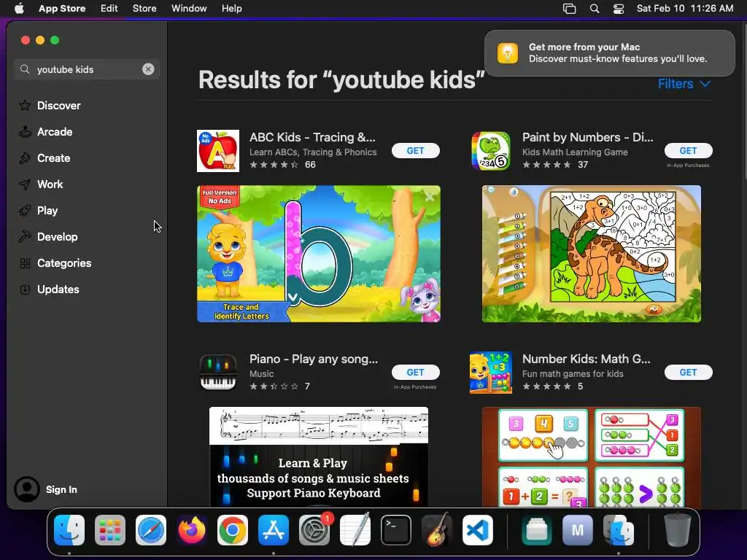The image size is (747, 560).
Task: Click the App Store Dock icon
Action: tap(274, 530)
